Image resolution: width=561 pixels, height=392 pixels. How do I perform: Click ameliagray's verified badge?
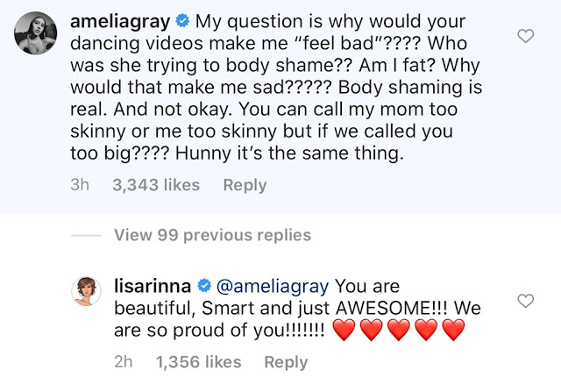click(182, 21)
